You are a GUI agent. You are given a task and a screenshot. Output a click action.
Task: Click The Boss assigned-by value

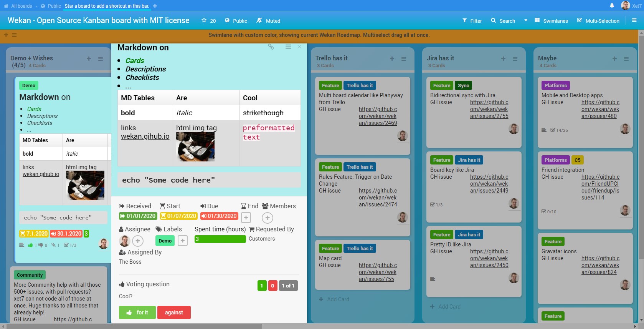[130, 262]
